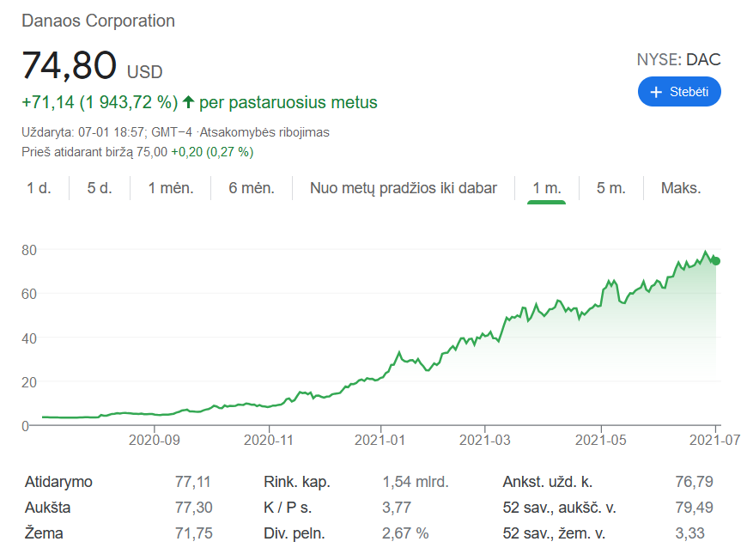This screenshot has height=560, width=747.
Task: Click the Uždaryta: 07-01 18:57 timestamp
Action: coord(82,132)
